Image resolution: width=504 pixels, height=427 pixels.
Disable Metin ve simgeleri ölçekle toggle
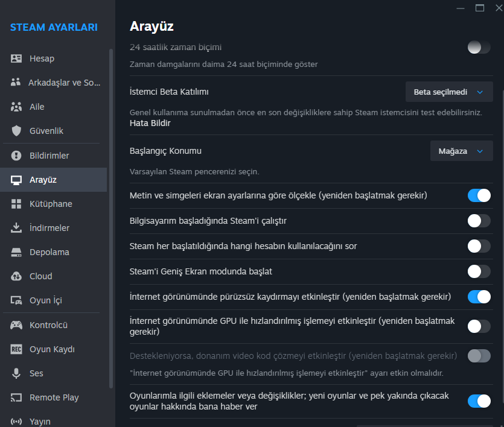click(x=479, y=195)
